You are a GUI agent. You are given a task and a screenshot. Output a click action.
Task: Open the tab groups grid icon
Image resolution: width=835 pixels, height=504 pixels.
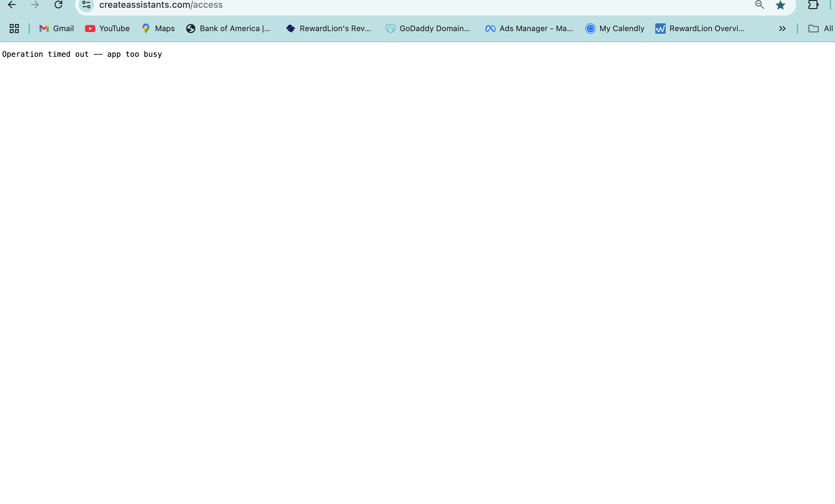click(14, 29)
